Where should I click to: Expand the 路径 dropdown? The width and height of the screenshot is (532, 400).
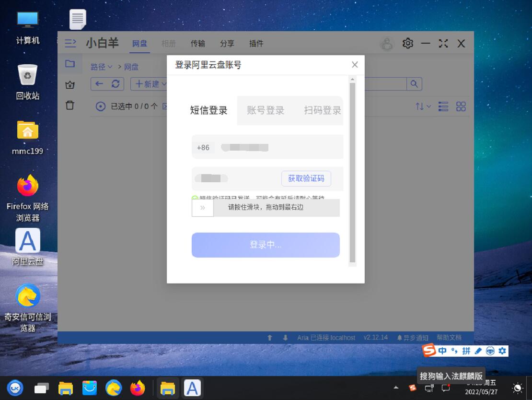(x=101, y=67)
